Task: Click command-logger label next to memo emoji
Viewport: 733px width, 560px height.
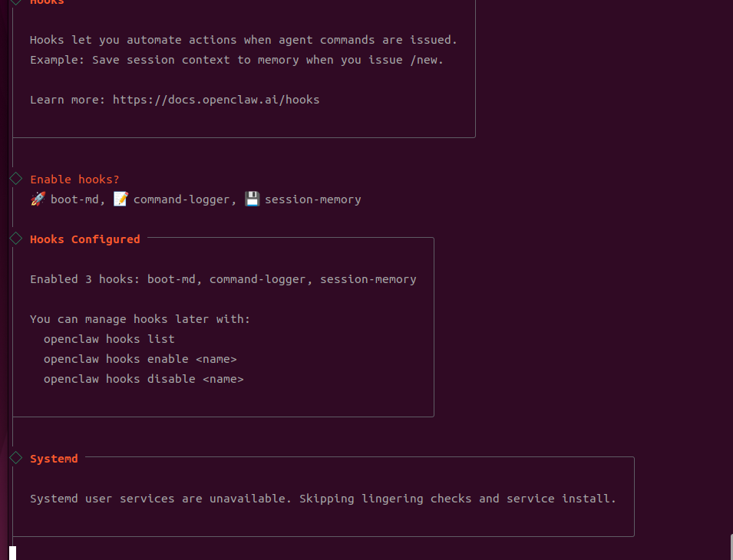Action: [x=181, y=199]
